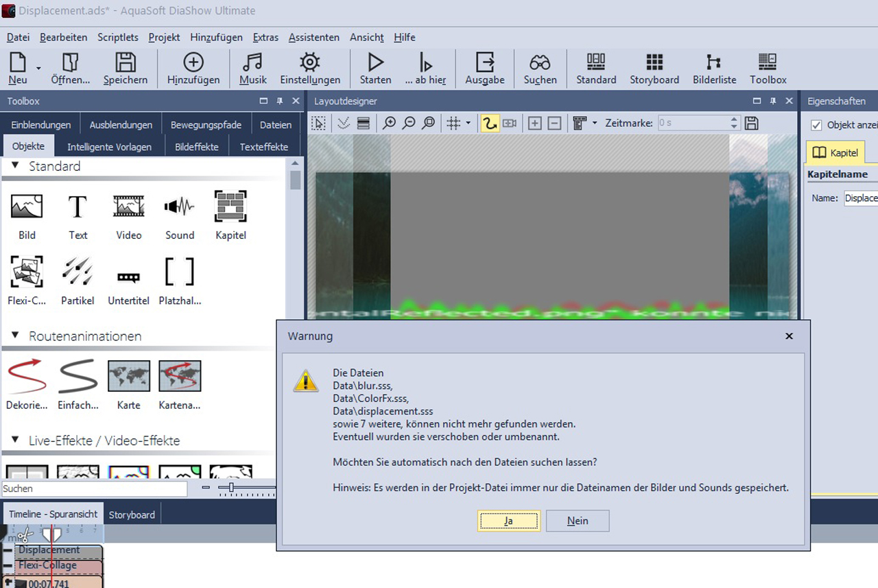Choose the Karte route animation icon
The image size is (878, 588).
click(x=128, y=376)
